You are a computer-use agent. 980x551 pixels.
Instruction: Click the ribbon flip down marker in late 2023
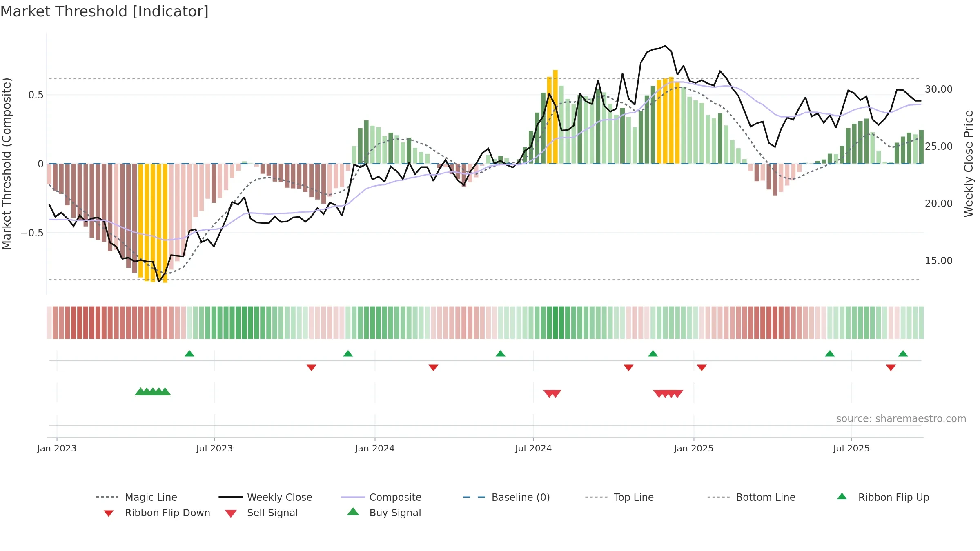(x=312, y=368)
